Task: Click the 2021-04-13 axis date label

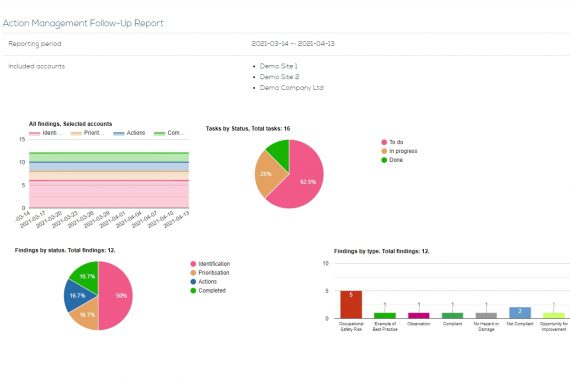Action: click(x=177, y=220)
